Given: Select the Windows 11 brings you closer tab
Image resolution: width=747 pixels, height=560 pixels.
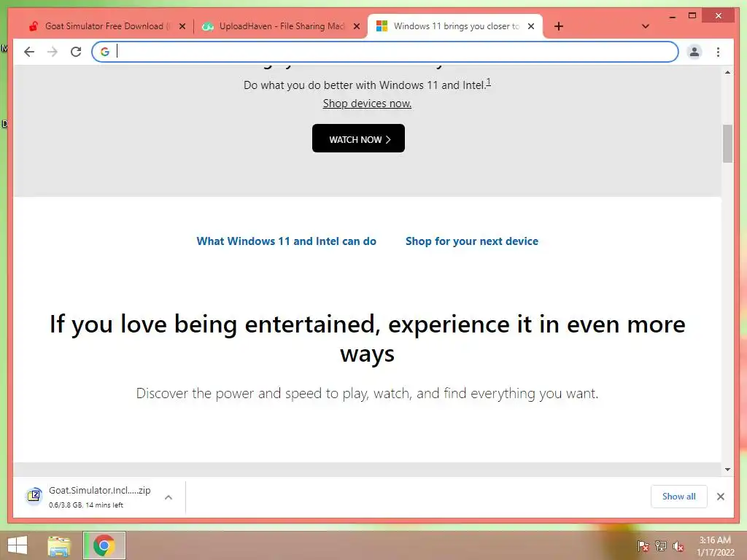Looking at the screenshot, I should coord(455,26).
